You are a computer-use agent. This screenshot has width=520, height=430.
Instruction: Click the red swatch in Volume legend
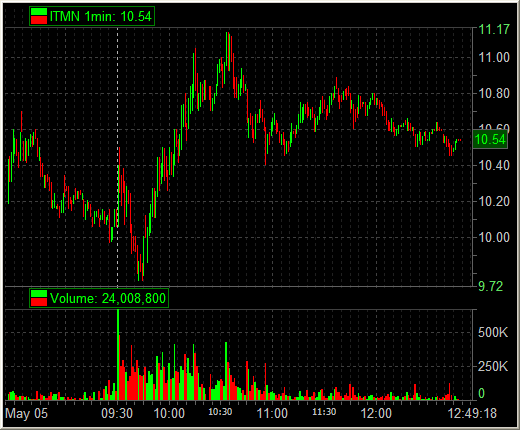[x=39, y=302]
